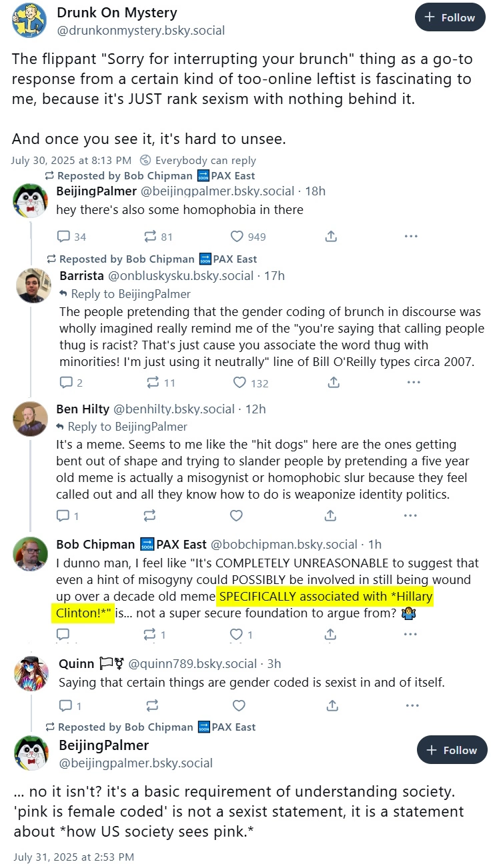Open the @drunkonmystery.bsky.social handle link
This screenshot has width=497, height=868.
pos(141,30)
